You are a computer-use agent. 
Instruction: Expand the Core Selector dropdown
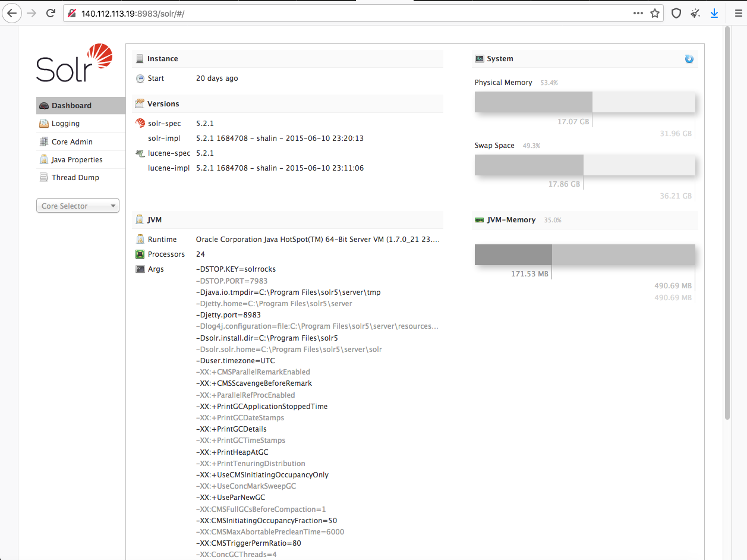[78, 206]
